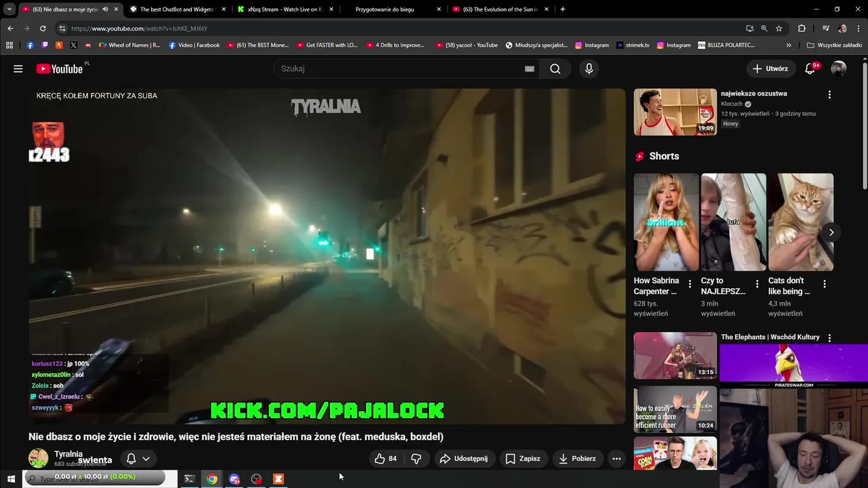Open The Elephants 13:15 video thumbnail
The image size is (868, 488).
tap(675, 355)
